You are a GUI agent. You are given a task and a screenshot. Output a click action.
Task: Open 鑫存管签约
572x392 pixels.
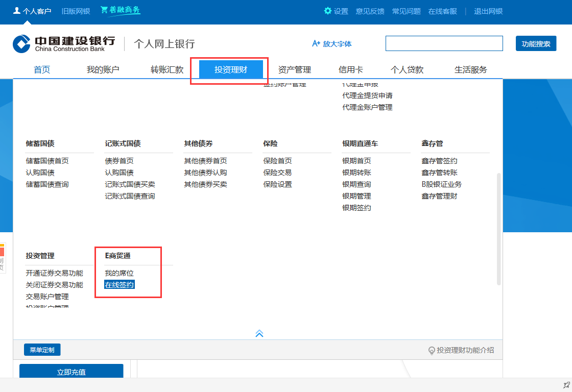(x=439, y=161)
